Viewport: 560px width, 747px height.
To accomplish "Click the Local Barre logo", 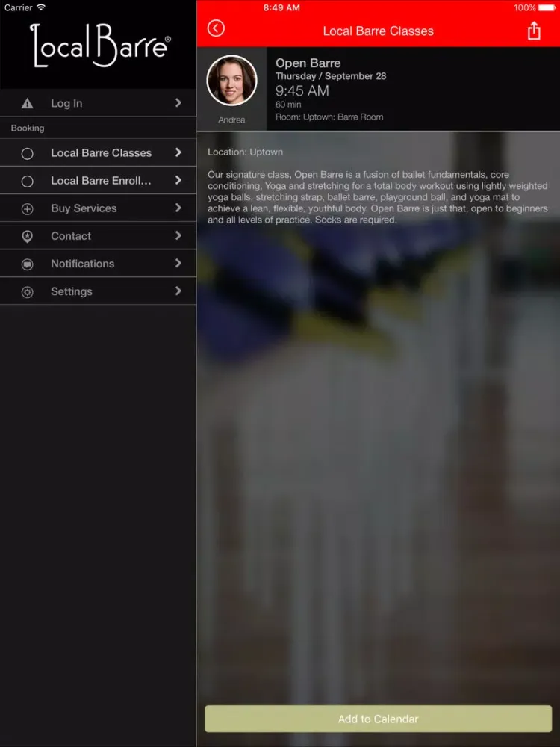I will [101, 46].
